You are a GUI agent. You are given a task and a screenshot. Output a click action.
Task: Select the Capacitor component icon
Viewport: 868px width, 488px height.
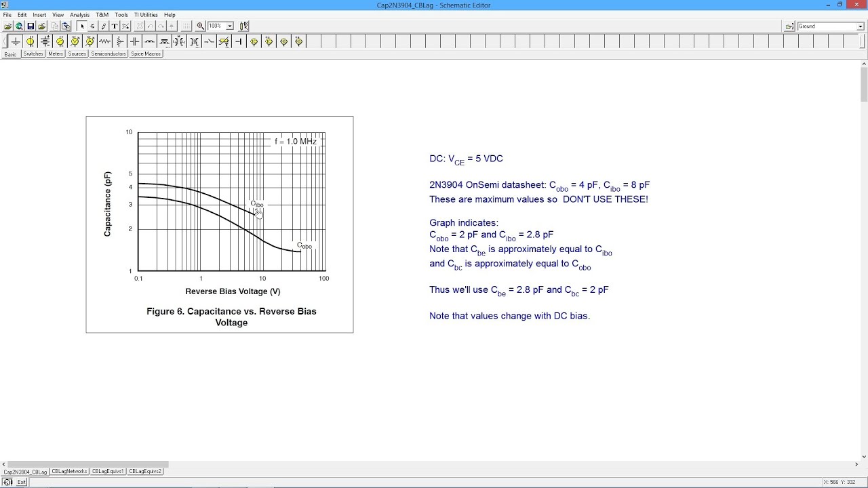(x=134, y=41)
